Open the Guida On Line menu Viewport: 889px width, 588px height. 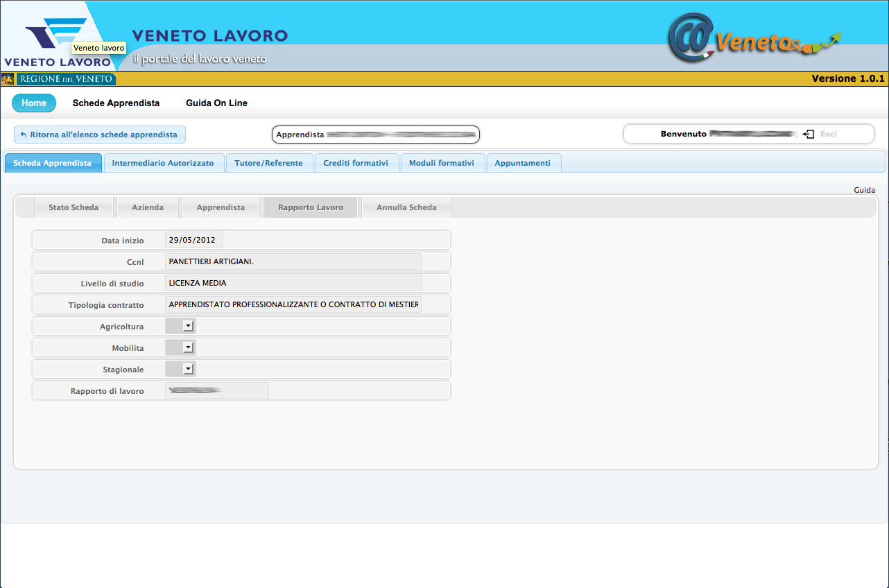[x=216, y=103]
